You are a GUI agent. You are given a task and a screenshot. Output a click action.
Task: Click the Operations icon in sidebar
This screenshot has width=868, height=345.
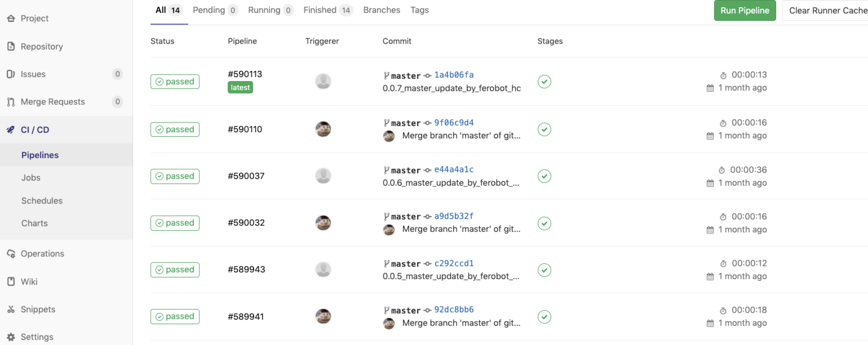11,254
